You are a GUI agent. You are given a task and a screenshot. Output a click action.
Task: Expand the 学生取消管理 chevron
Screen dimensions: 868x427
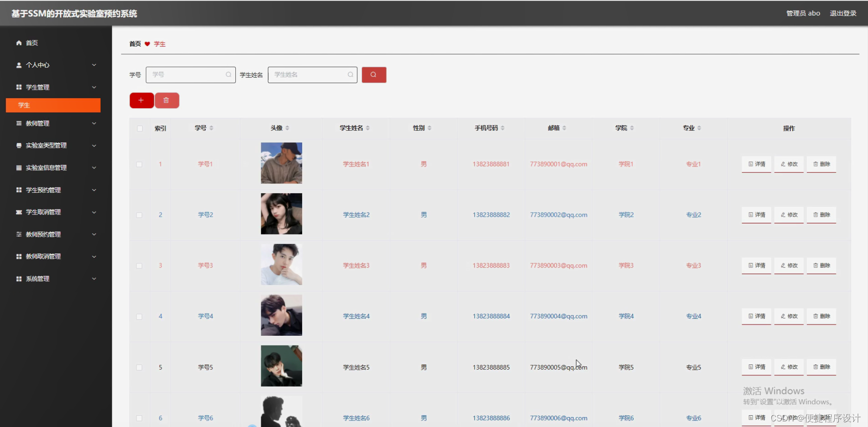pos(94,212)
